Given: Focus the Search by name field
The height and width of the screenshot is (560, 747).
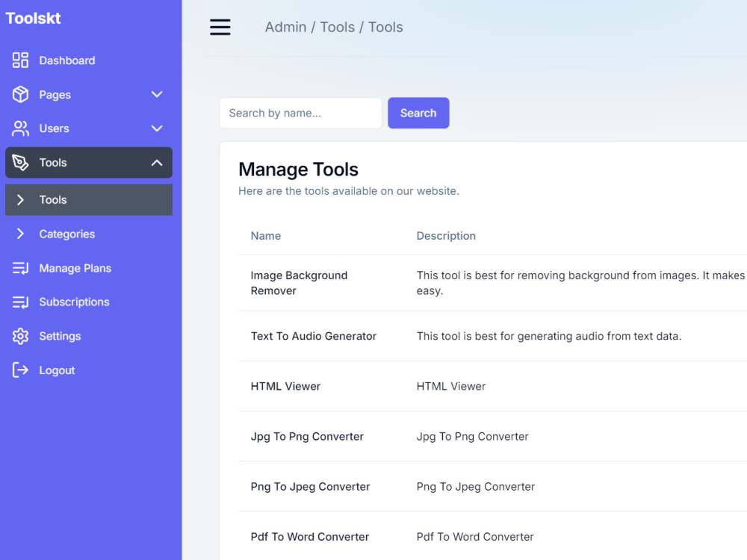Looking at the screenshot, I should 300,113.
